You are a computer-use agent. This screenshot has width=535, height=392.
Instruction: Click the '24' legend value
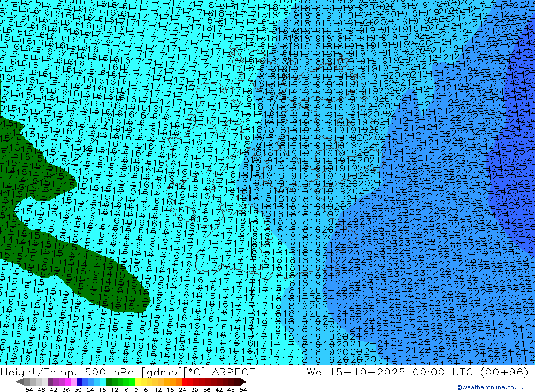(182, 390)
